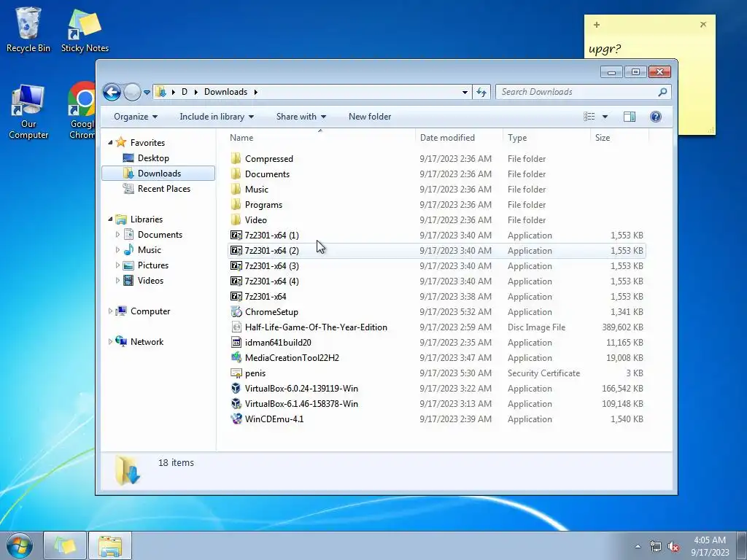Expand the Music library node
747x560 pixels.
(117, 249)
